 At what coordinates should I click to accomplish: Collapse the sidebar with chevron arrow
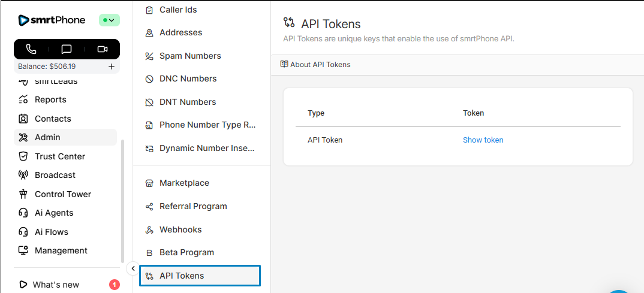tap(133, 268)
